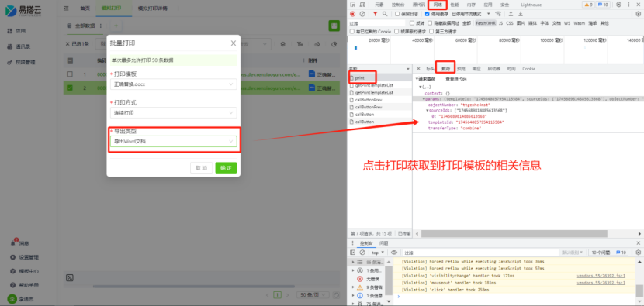Open the 预览 request tab
The image size is (644, 306).
point(461,69)
